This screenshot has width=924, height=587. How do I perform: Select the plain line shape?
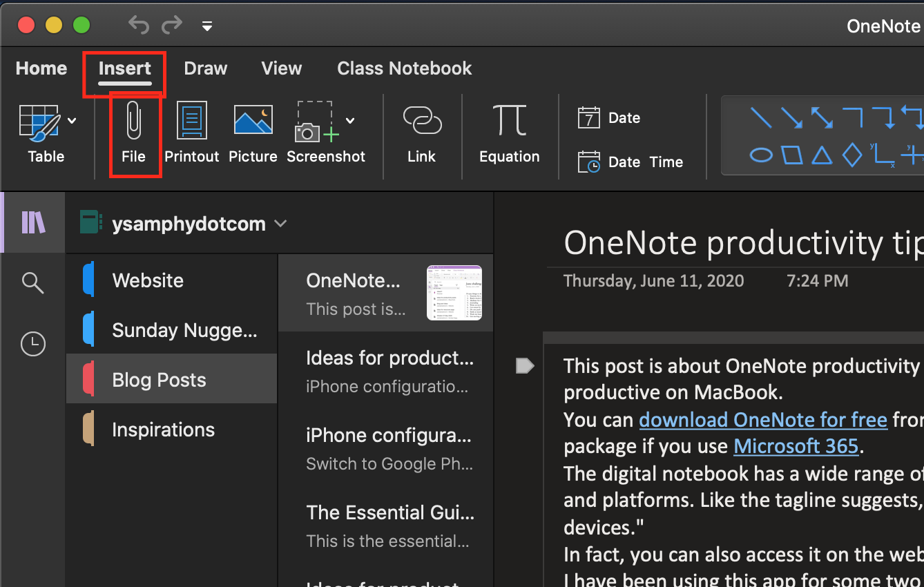point(760,117)
